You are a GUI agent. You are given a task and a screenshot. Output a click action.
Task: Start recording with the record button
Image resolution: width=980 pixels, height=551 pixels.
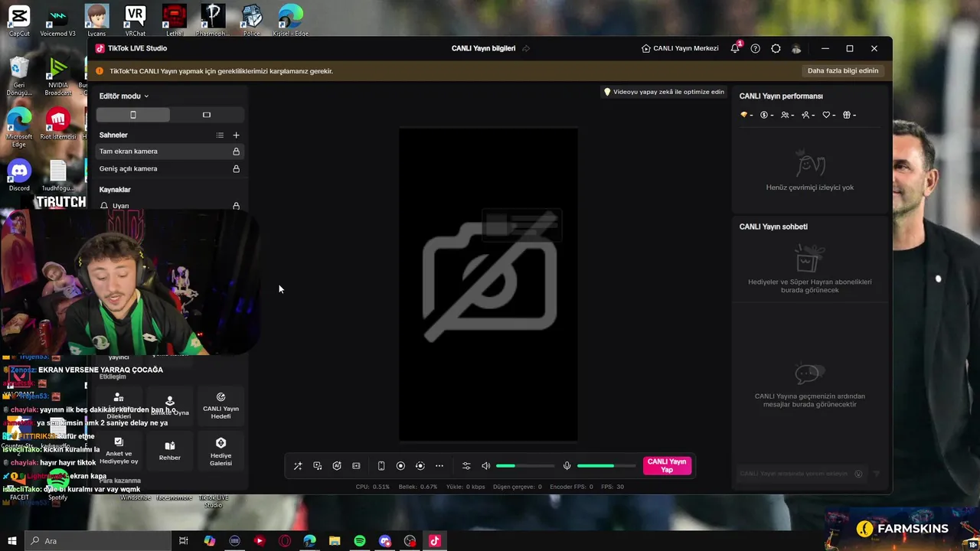pyautogui.click(x=400, y=466)
